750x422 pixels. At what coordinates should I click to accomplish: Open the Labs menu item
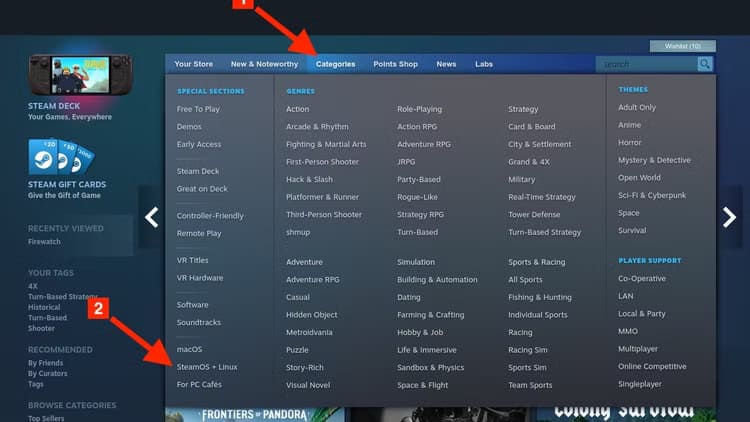pos(483,64)
